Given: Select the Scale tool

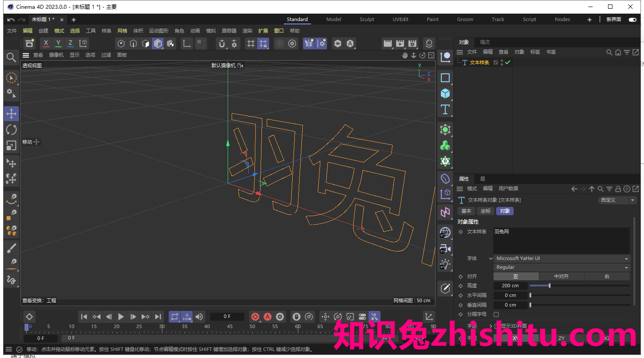Looking at the screenshot, I should (x=11, y=145).
